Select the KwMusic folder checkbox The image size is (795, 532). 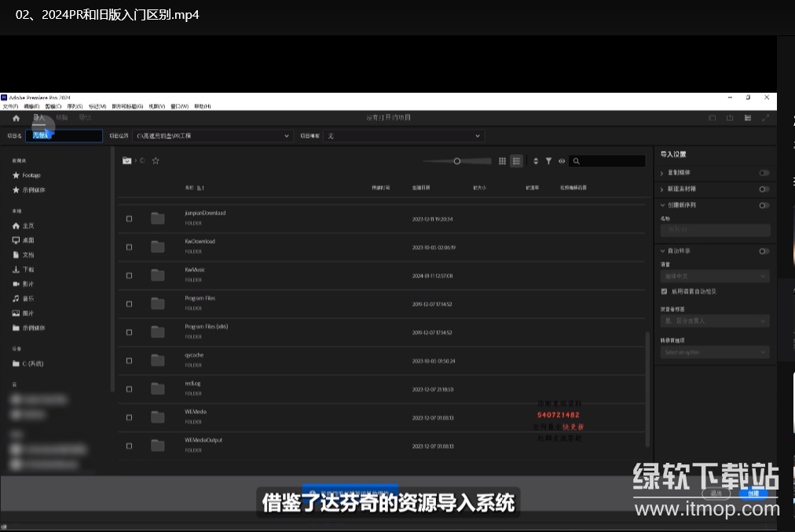[130, 275]
